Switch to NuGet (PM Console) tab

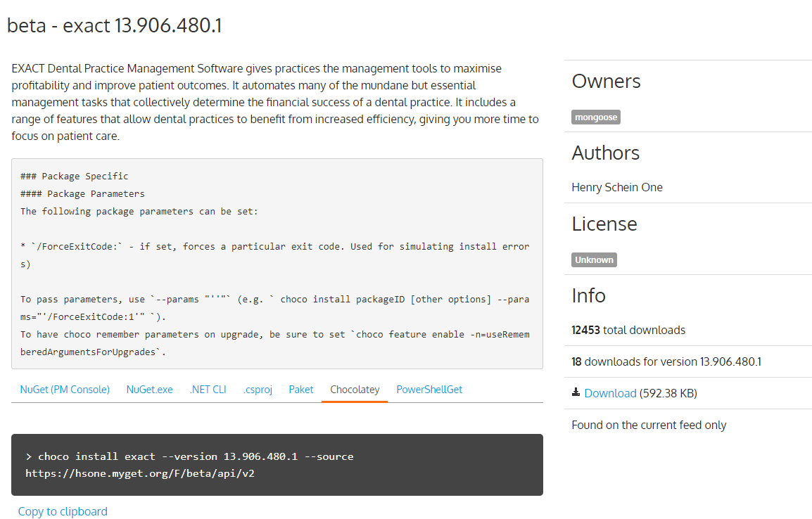65,390
